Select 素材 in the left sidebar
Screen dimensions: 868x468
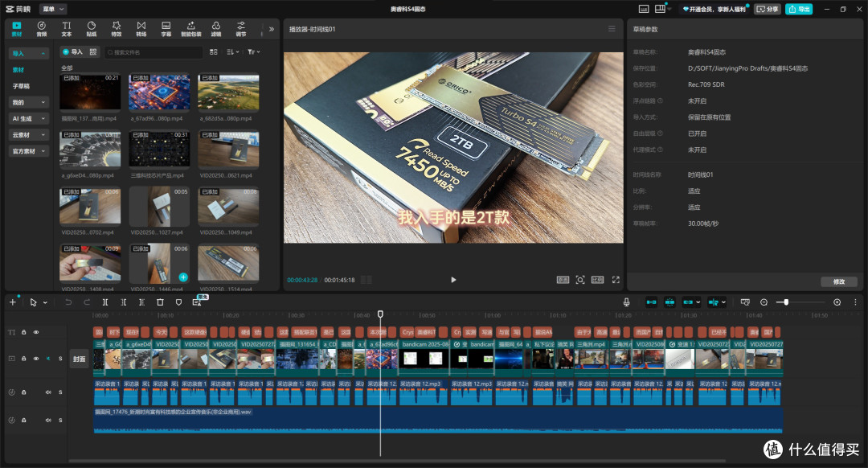coord(18,70)
